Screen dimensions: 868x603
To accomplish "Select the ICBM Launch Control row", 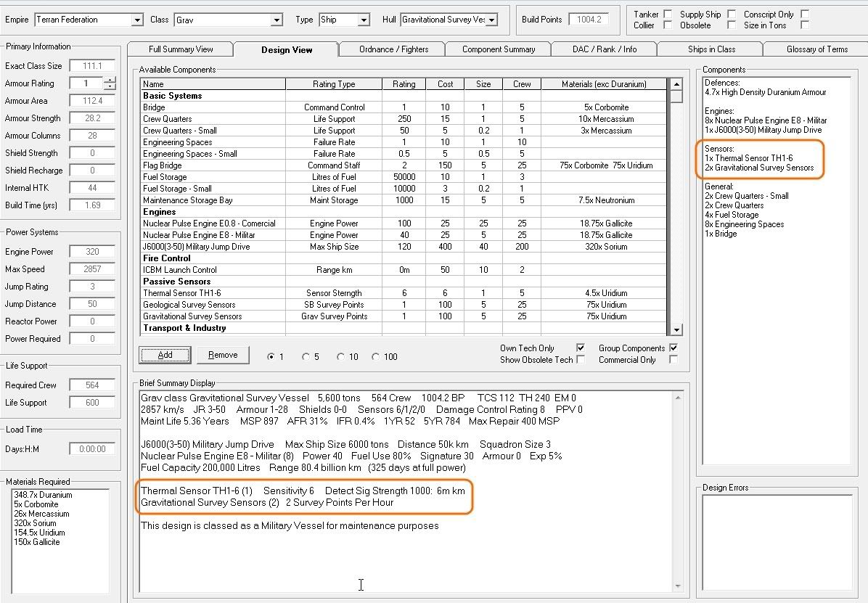I will tap(404, 270).
